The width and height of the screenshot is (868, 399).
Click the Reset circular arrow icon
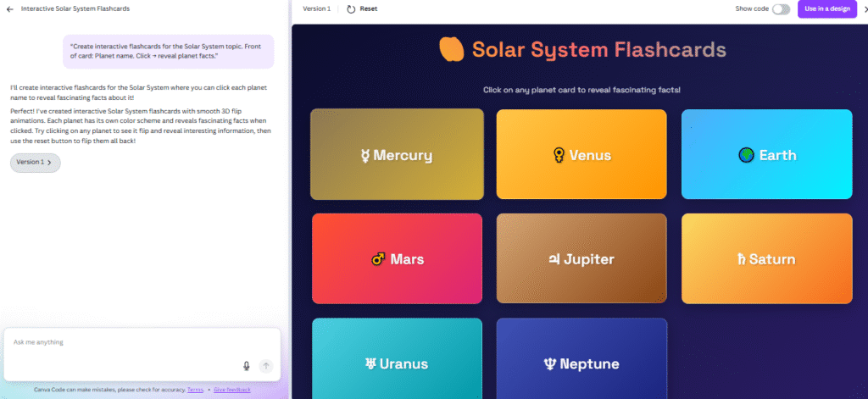coord(351,8)
